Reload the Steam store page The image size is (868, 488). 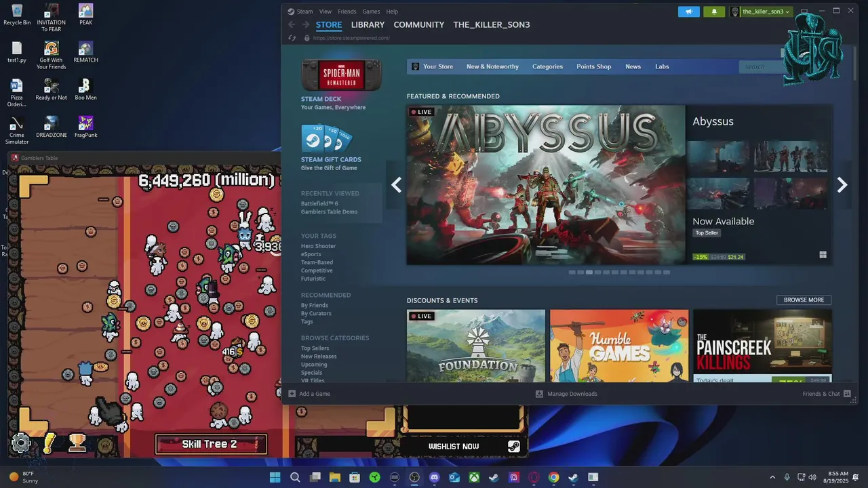point(292,38)
